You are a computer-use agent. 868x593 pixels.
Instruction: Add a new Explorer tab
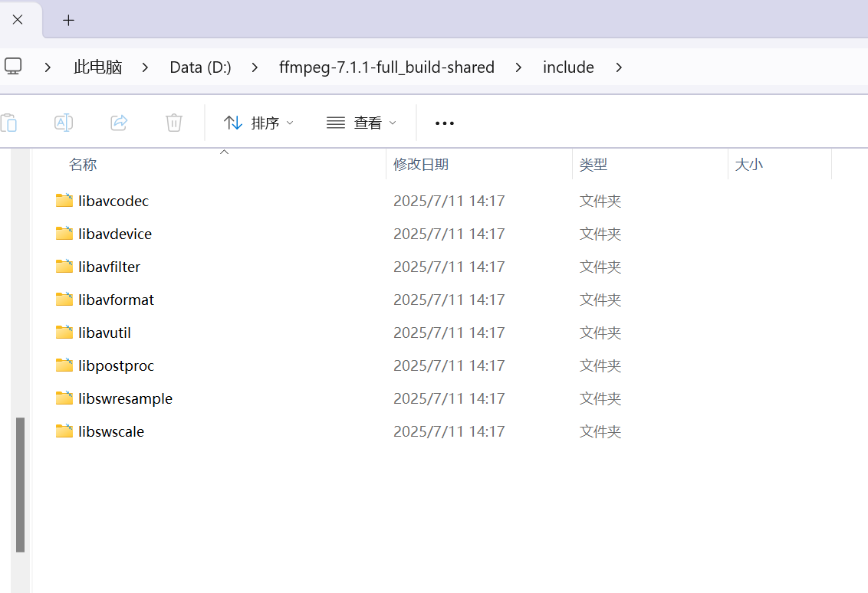[69, 21]
